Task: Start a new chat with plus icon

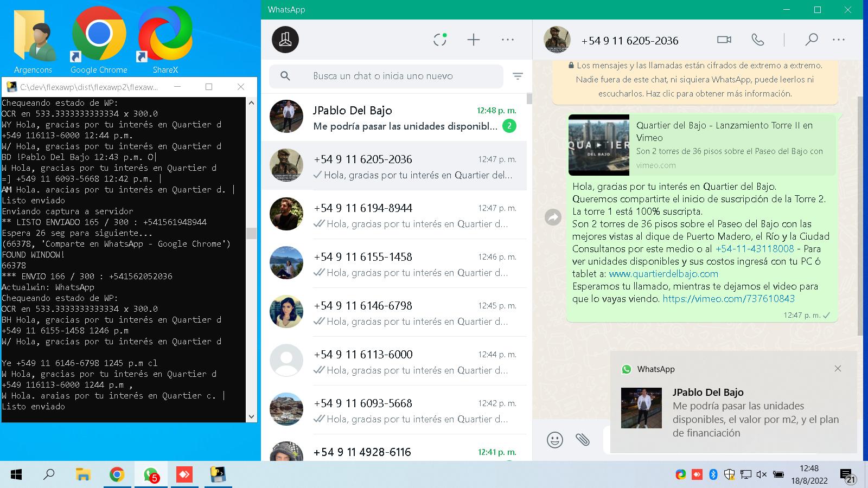Action: coord(474,40)
